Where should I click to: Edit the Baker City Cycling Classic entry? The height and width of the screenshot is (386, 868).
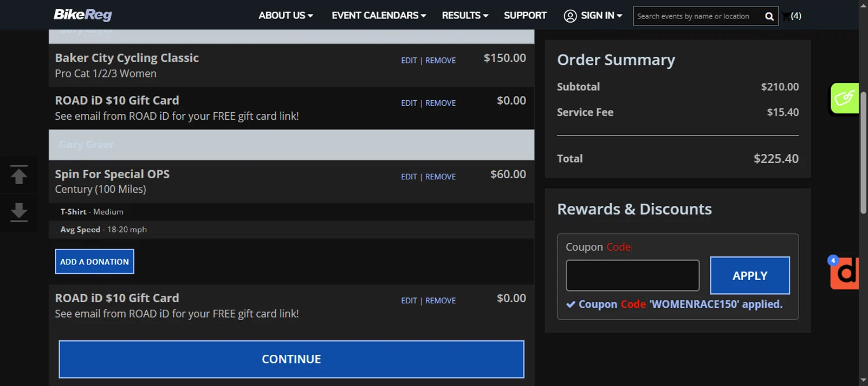[x=409, y=60]
